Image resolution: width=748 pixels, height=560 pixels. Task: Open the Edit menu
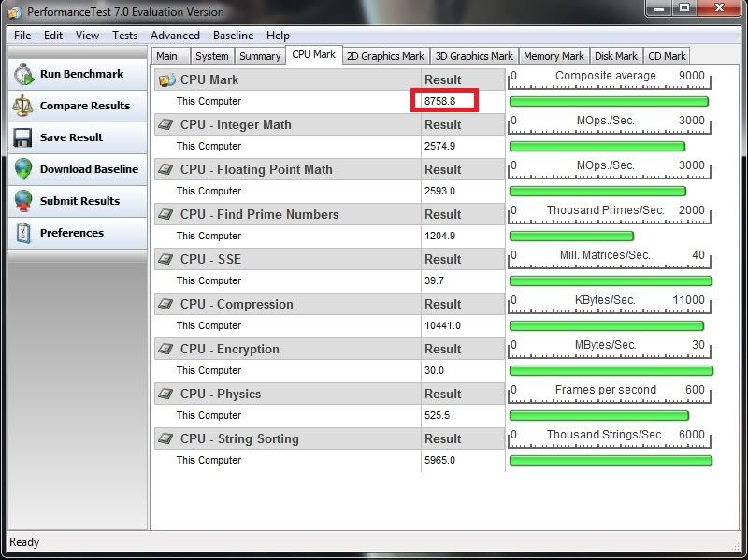coord(53,36)
